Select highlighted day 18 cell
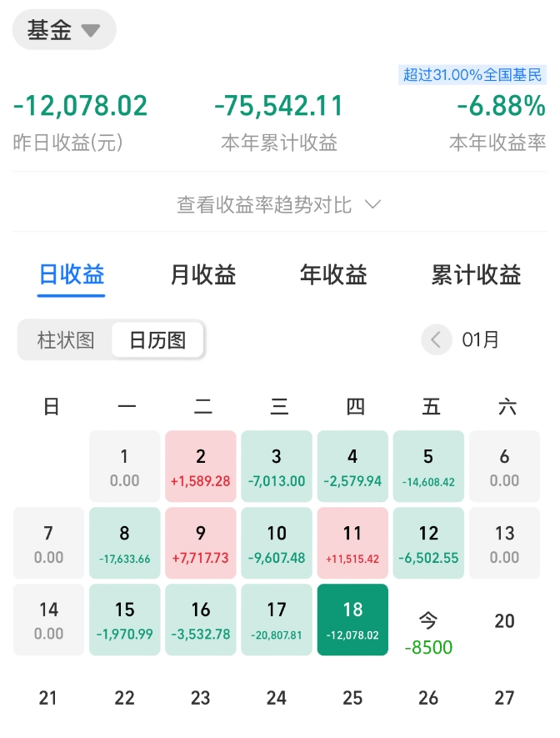 tap(352, 620)
